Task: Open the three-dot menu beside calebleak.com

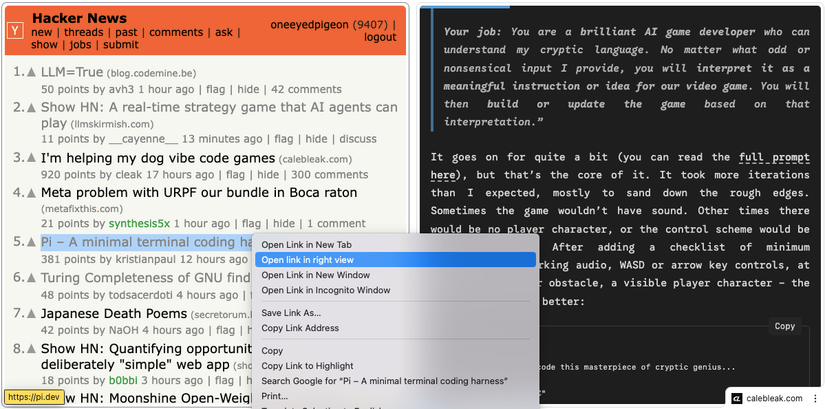Action: pos(815,398)
